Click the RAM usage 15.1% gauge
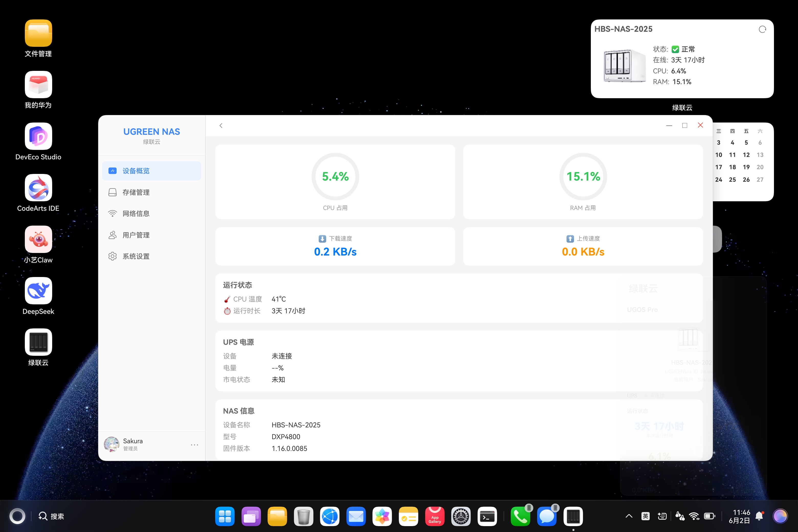The height and width of the screenshot is (532, 798). 583,176
